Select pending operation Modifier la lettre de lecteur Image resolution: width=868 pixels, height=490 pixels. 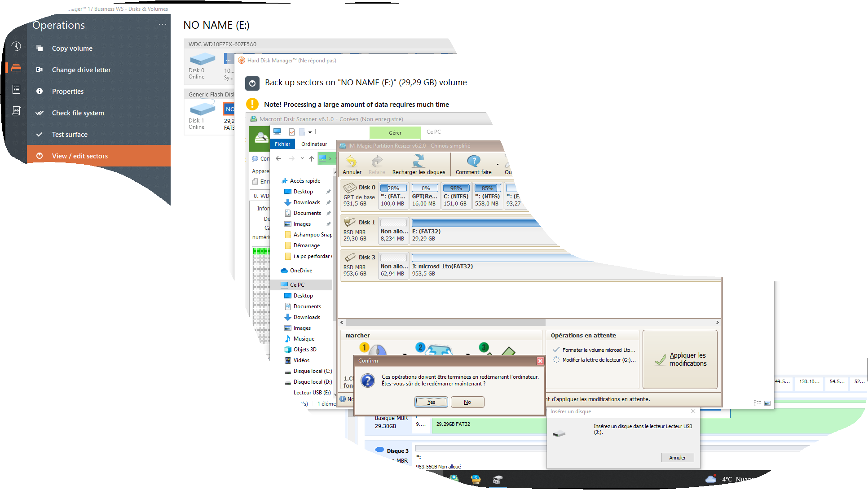[x=594, y=360]
